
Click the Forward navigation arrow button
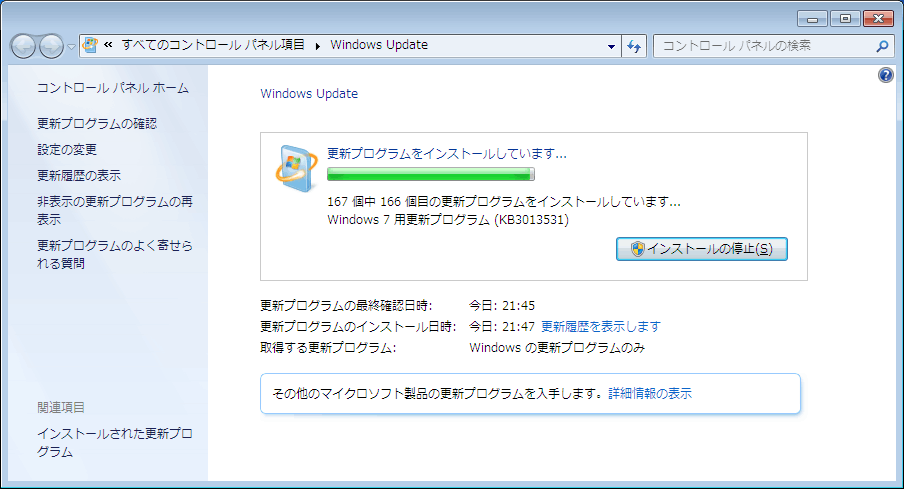tap(51, 46)
